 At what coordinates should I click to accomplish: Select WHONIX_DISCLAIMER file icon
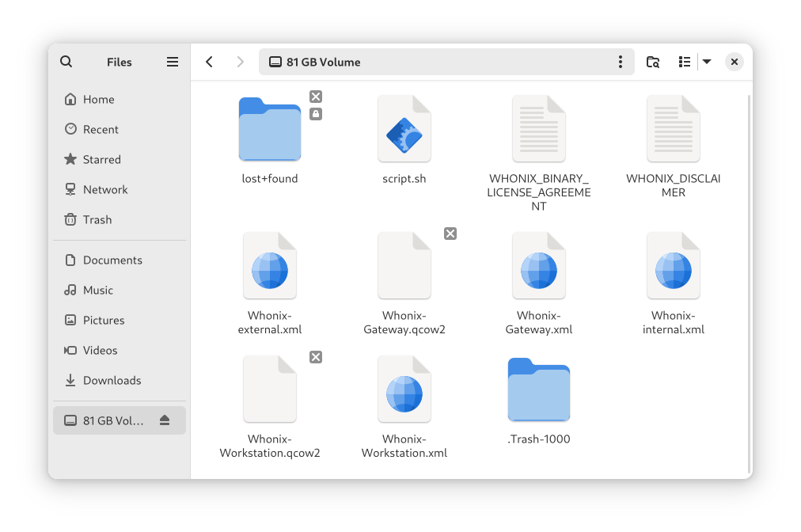pos(674,129)
